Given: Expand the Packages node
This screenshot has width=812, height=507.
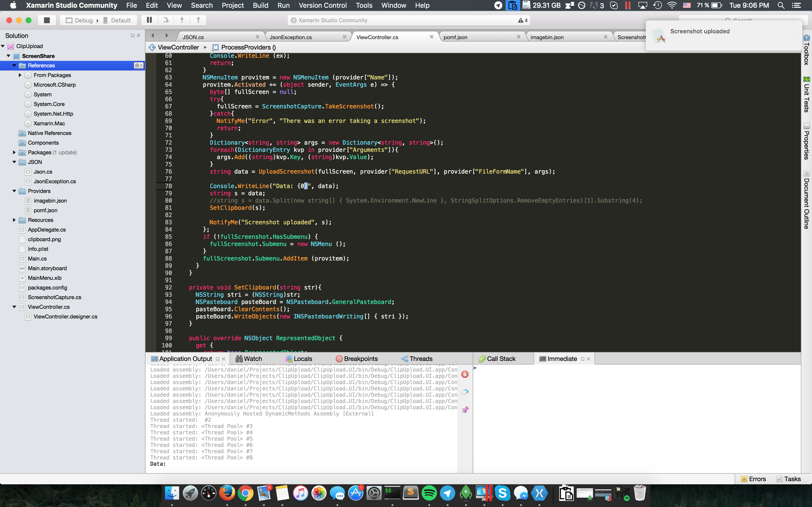Looking at the screenshot, I should (x=14, y=152).
